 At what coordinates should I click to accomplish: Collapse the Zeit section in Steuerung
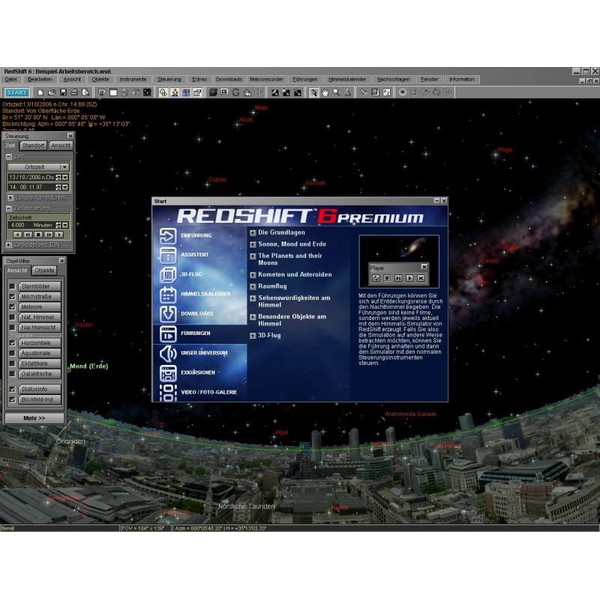click(9, 157)
